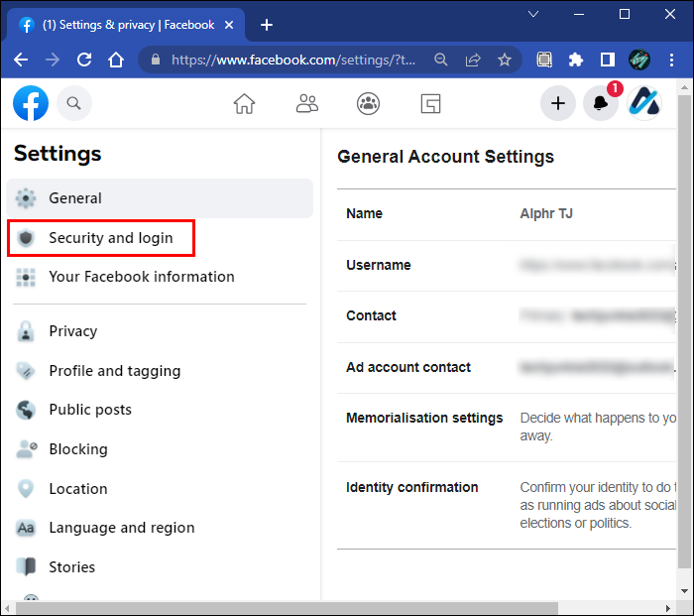Go to Facebook Home feed icon
Image resolution: width=694 pixels, height=616 pixels.
pyautogui.click(x=244, y=103)
